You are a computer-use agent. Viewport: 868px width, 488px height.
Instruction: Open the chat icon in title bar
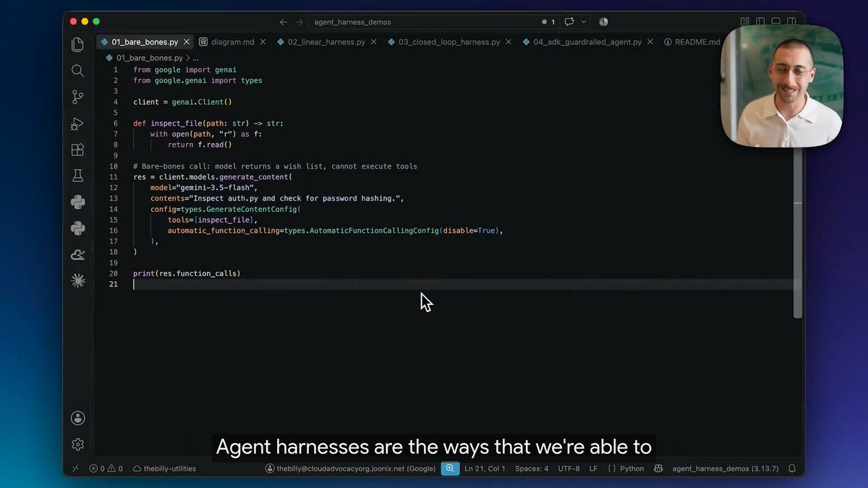[x=569, y=22]
